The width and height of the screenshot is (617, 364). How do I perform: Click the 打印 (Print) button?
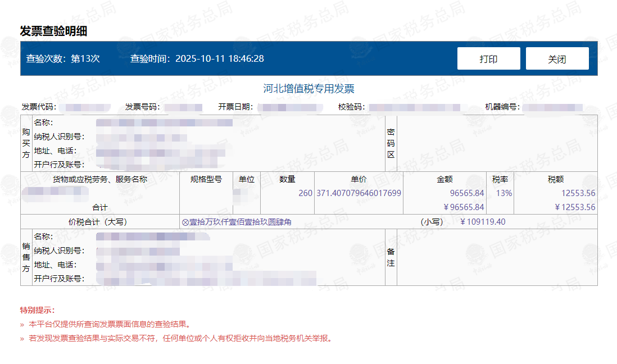(x=488, y=58)
